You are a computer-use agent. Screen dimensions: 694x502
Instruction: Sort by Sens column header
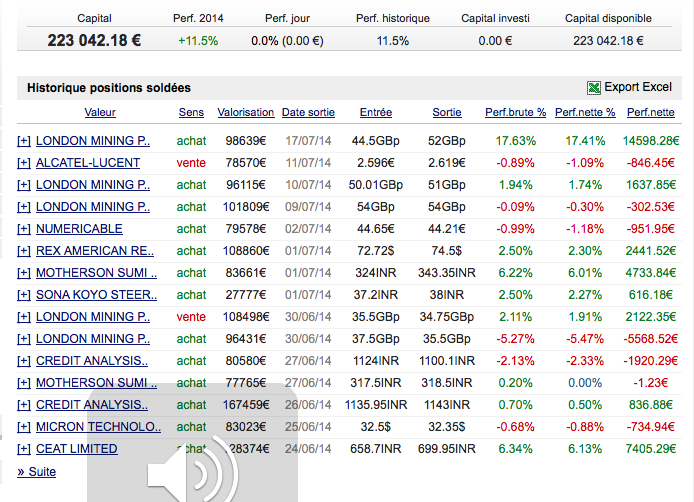(x=191, y=112)
